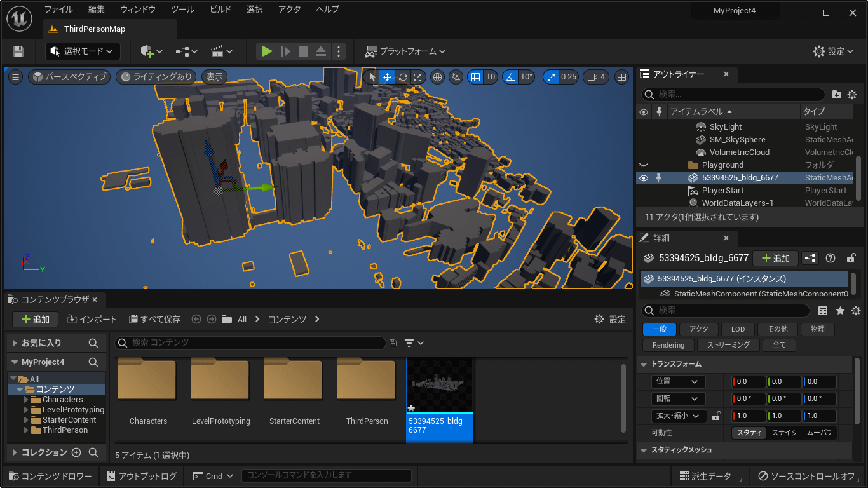Change rotation snap value 10°
The image size is (868, 488).
click(x=527, y=77)
